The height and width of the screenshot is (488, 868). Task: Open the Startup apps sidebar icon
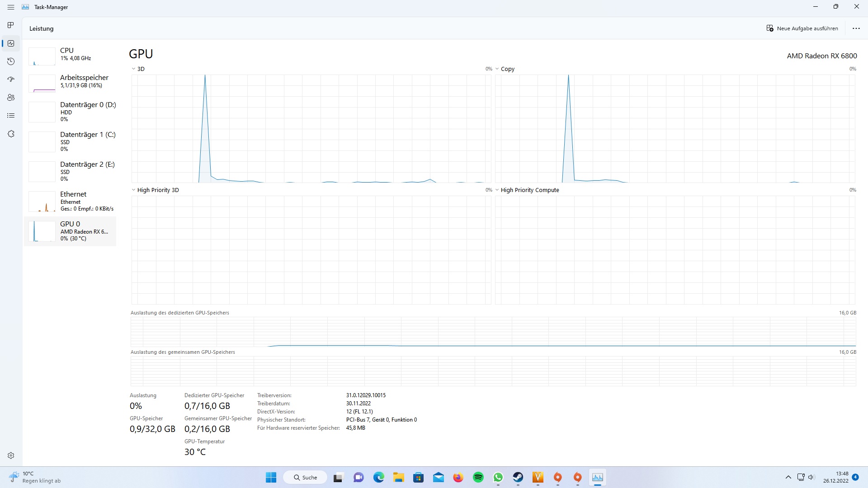(11, 80)
